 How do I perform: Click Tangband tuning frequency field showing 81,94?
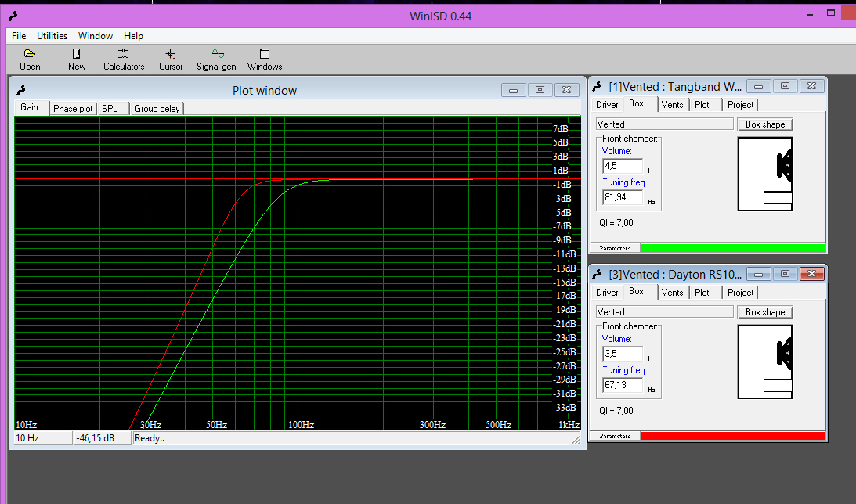coord(622,198)
